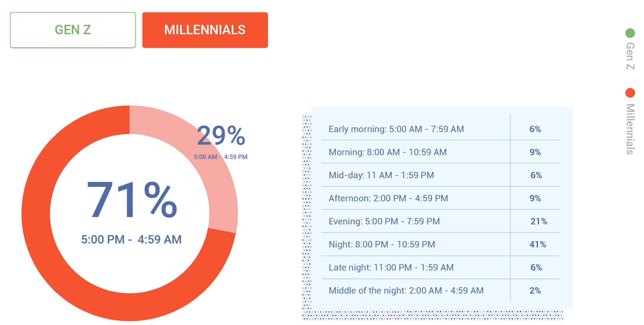The image size is (644, 325).
Task: Click the green Gen Z legend dot
Action: pos(630,33)
